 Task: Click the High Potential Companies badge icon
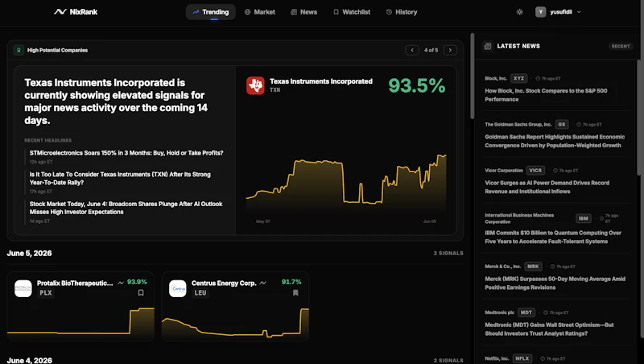coord(19,50)
